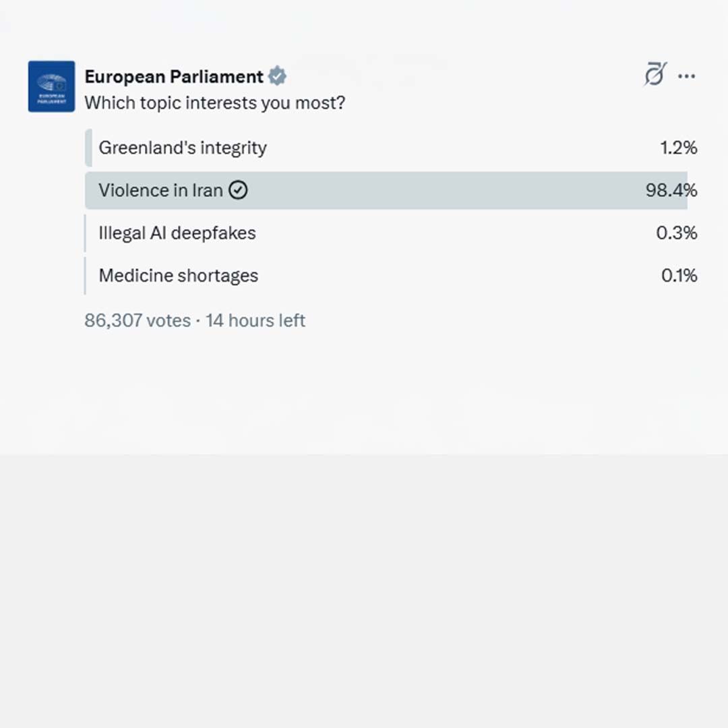Click the 1.2% result for Greenland's integrity
728x728 pixels.
tap(679, 148)
